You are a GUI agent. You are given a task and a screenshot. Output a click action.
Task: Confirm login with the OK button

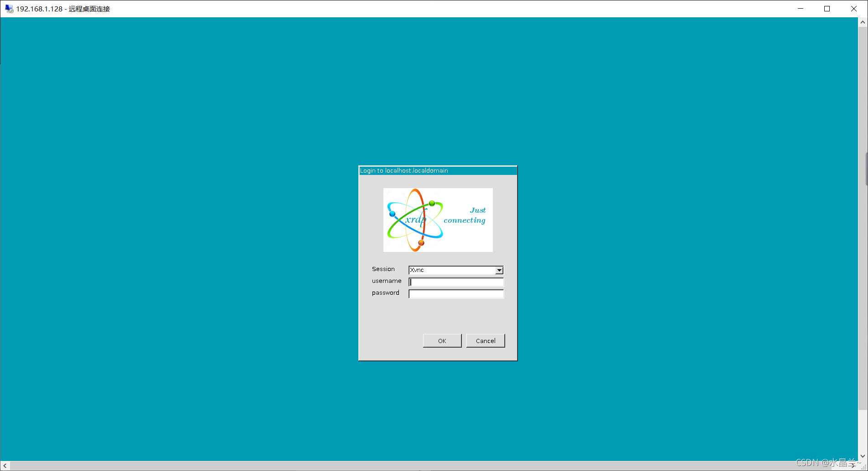click(x=442, y=341)
